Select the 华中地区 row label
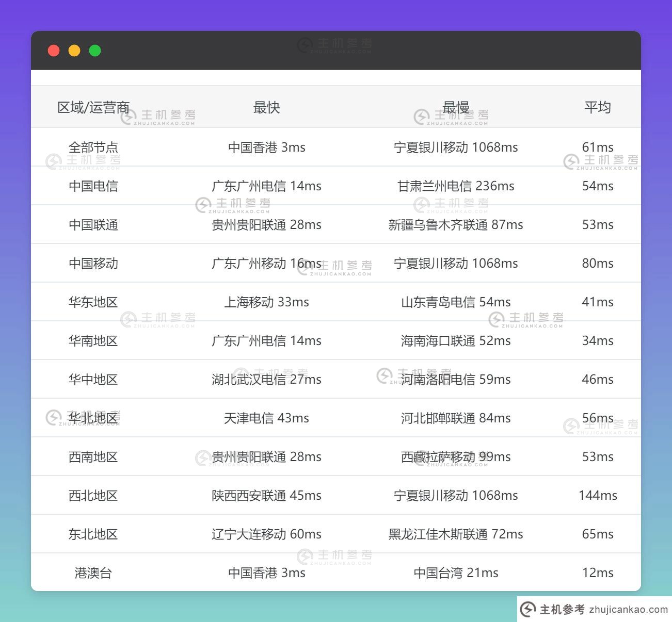The width and height of the screenshot is (672, 622). (93, 380)
